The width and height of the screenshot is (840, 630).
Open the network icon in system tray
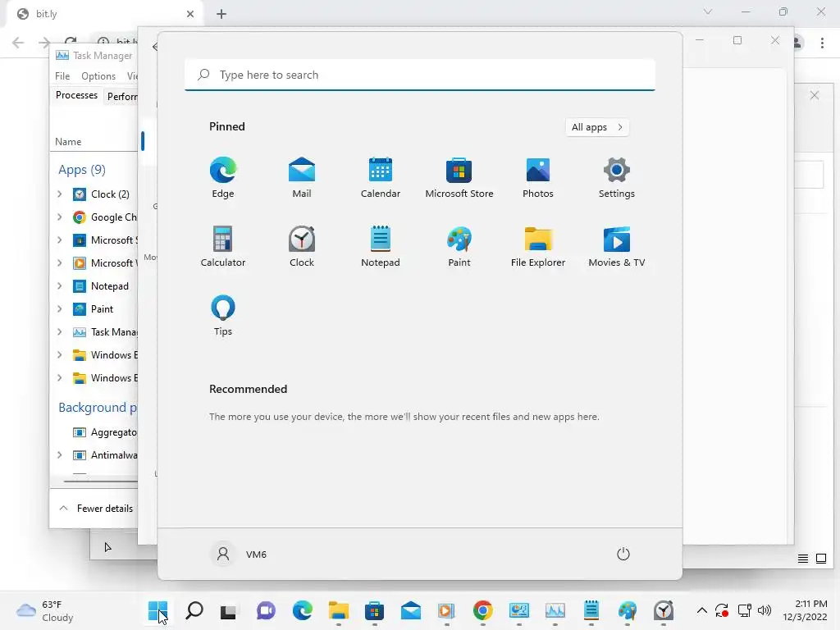tap(744, 610)
